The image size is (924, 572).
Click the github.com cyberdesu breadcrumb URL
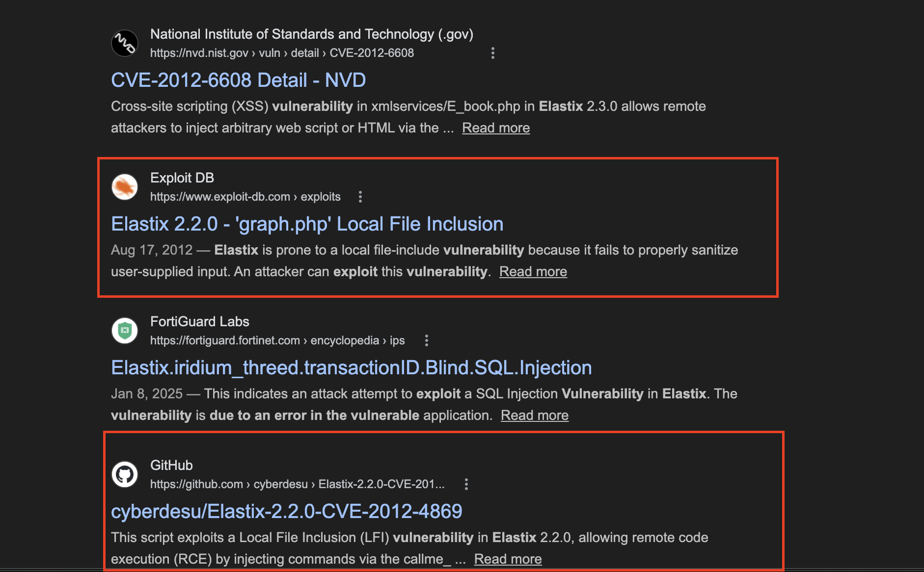click(x=297, y=484)
